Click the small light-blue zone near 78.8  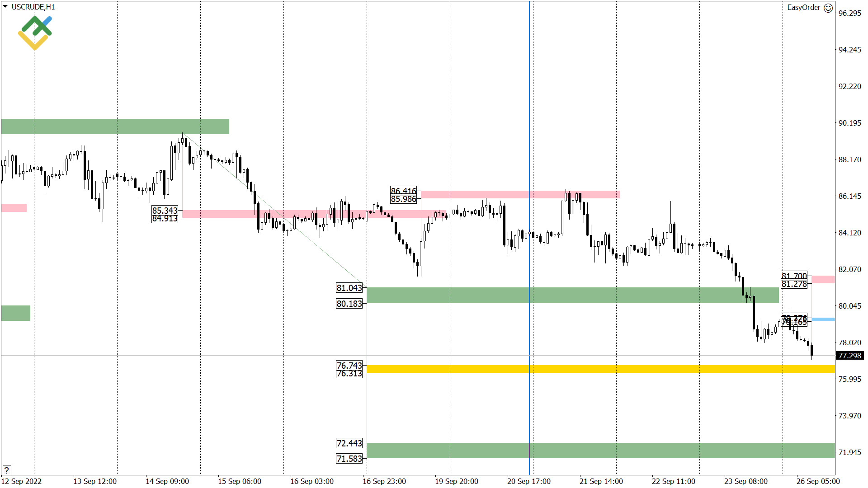823,319
